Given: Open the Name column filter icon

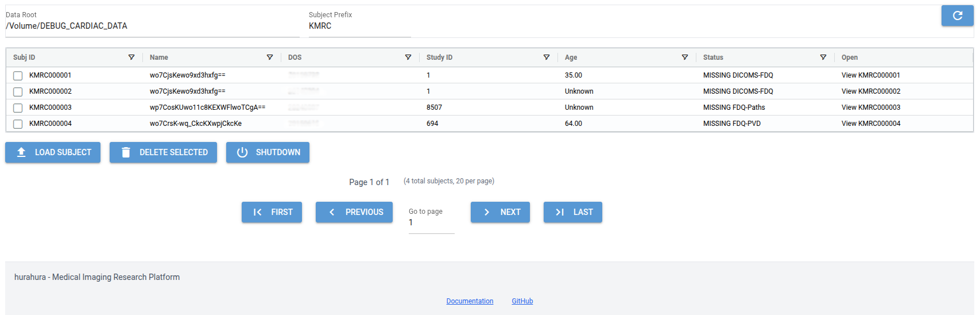Looking at the screenshot, I should point(270,57).
